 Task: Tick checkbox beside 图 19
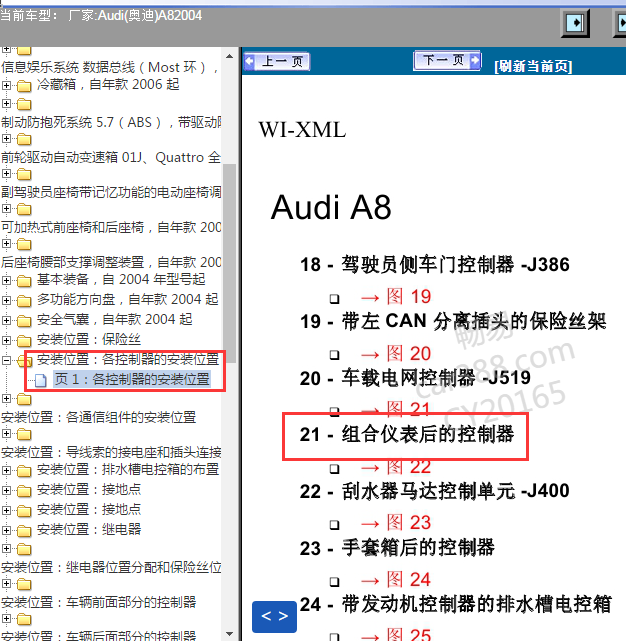pos(334,299)
